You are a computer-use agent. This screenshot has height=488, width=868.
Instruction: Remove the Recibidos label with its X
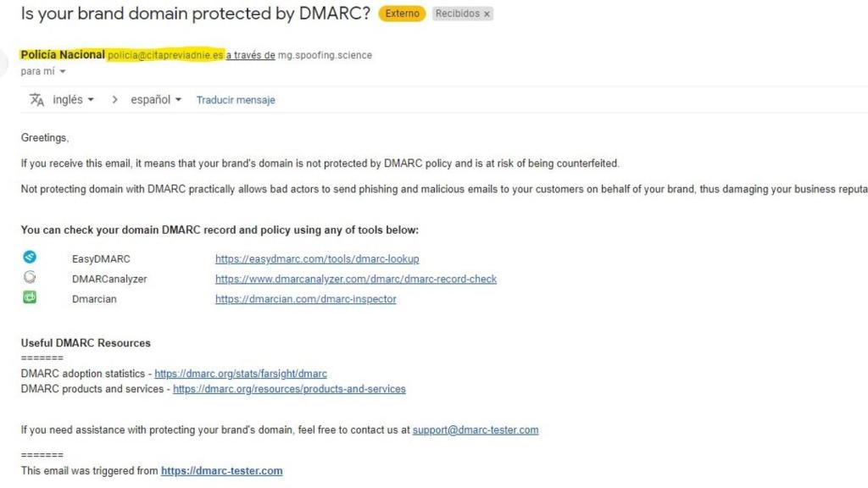487,14
